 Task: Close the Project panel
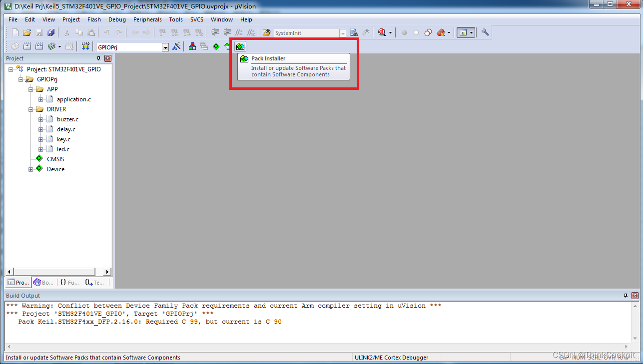(x=107, y=58)
